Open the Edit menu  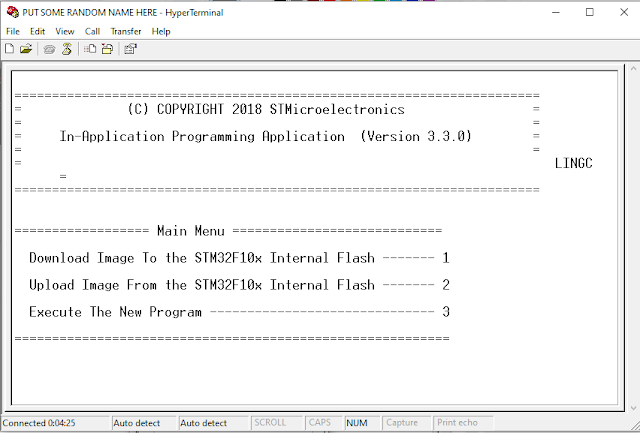coord(37,31)
